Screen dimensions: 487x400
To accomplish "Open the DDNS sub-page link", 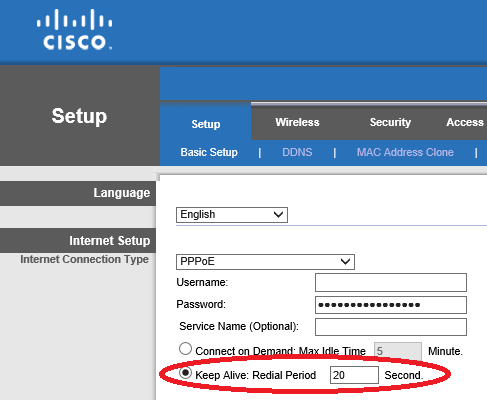I will [297, 152].
